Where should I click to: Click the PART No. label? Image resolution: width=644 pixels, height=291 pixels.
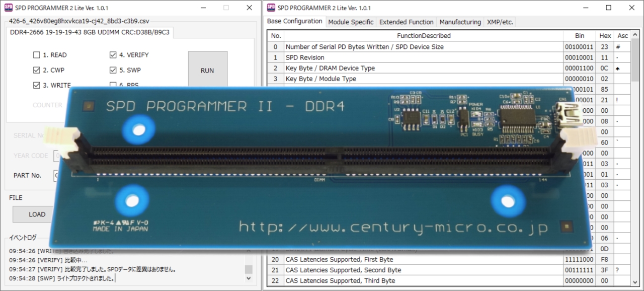pos(28,176)
